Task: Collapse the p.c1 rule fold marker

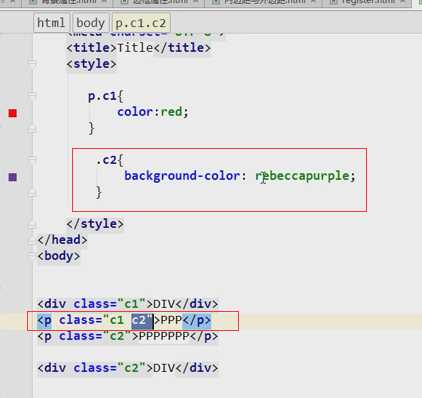Action: tap(32, 96)
